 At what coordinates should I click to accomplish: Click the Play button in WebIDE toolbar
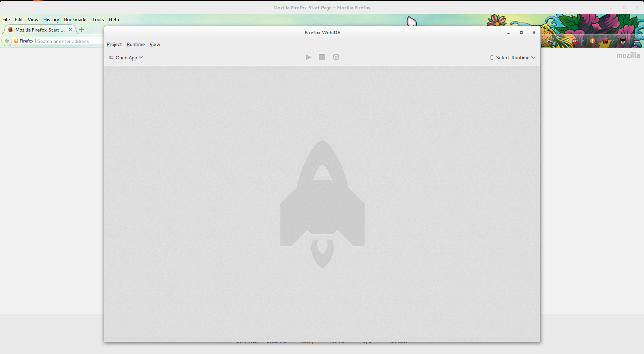tap(308, 57)
